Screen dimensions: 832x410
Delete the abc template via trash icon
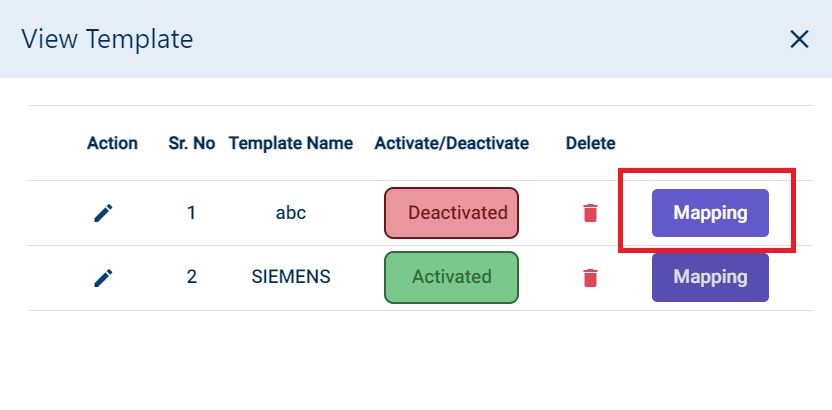(x=591, y=213)
